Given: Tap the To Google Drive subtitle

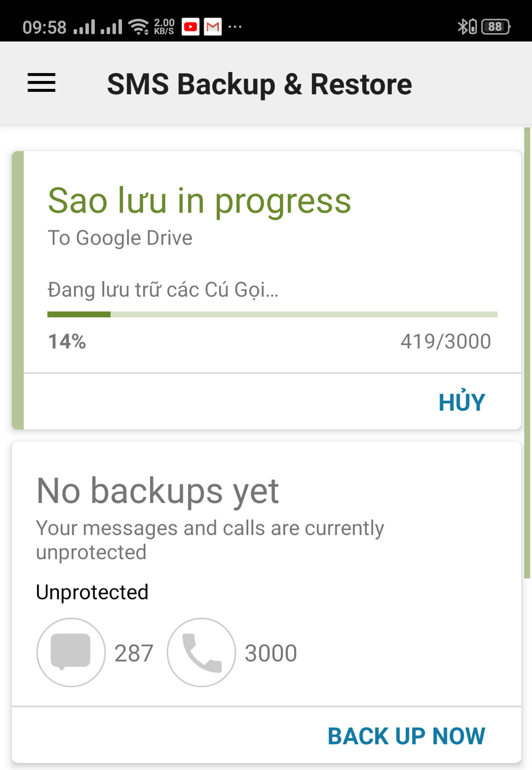Looking at the screenshot, I should coord(120,238).
